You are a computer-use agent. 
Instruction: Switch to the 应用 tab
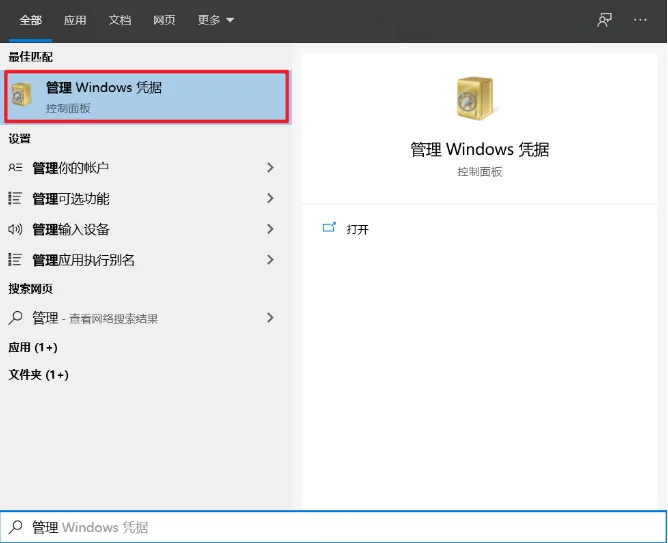[x=75, y=20]
